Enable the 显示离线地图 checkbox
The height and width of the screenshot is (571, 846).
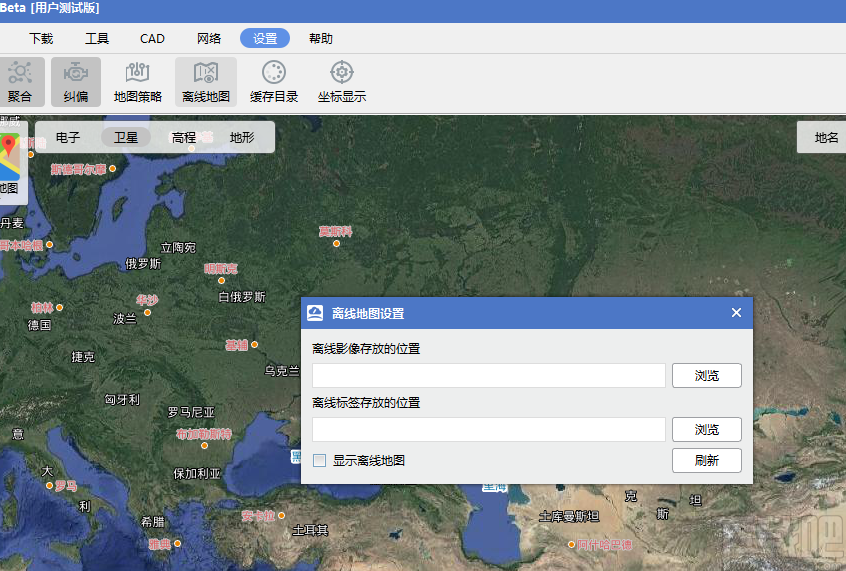(x=319, y=460)
